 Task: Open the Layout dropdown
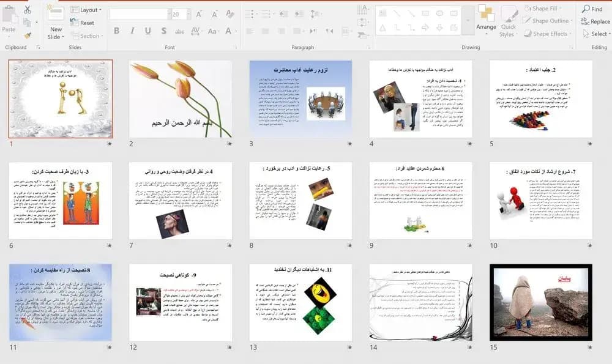point(86,10)
